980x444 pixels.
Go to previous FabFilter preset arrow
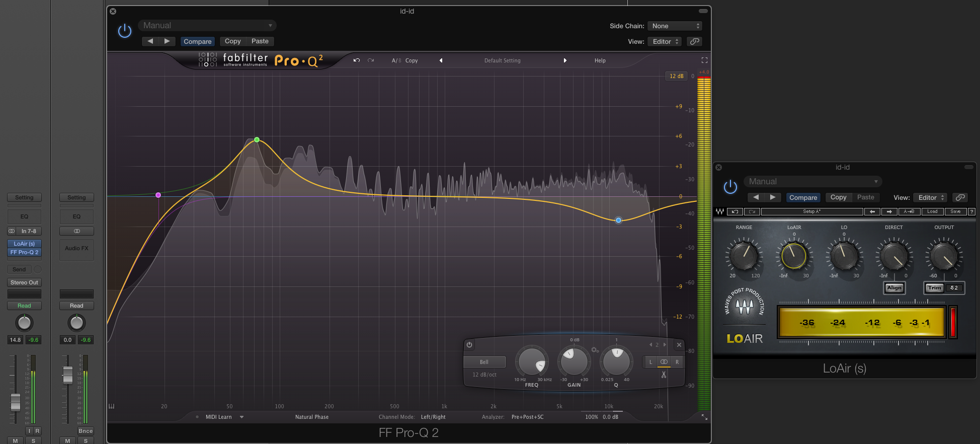(441, 60)
